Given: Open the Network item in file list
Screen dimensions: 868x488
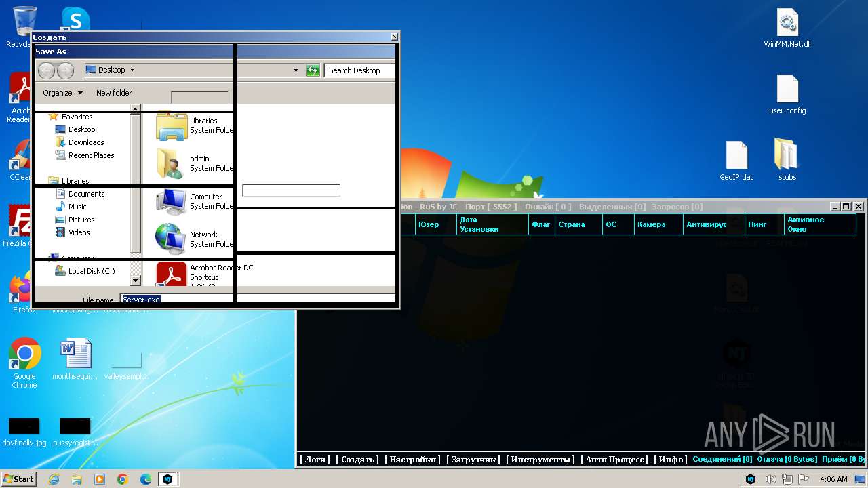Looking at the screenshot, I should coord(195,239).
